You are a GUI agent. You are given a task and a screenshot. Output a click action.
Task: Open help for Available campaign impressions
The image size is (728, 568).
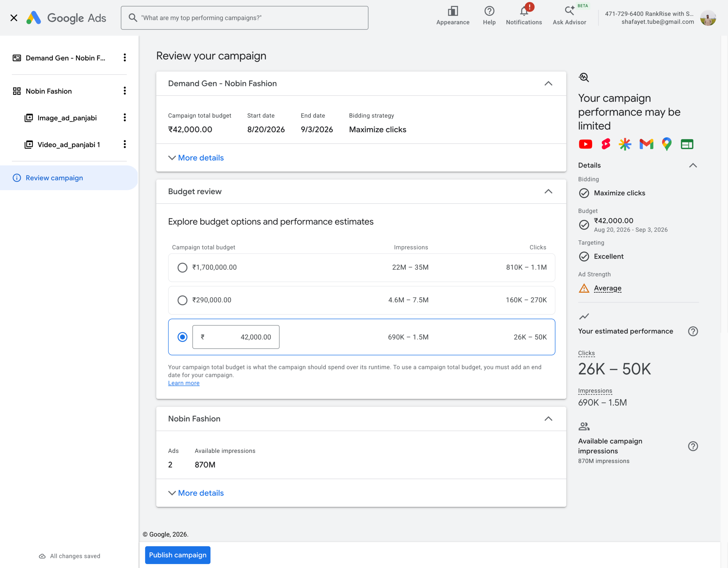click(x=693, y=446)
